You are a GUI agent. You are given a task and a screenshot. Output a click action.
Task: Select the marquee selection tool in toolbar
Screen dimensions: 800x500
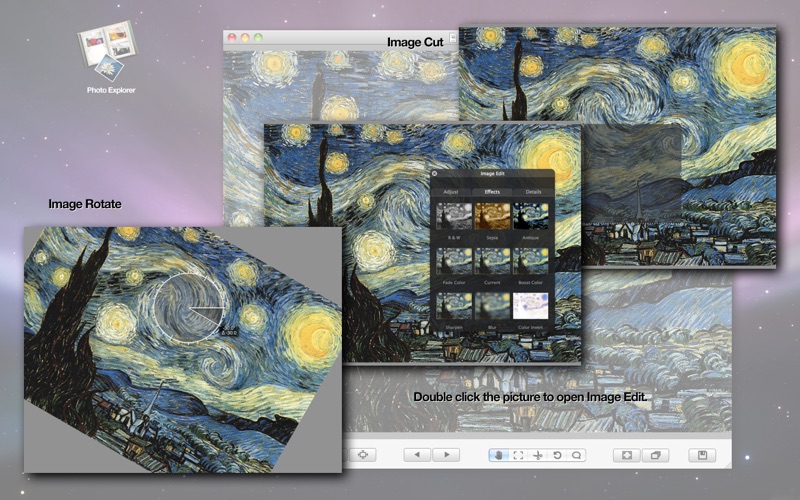click(x=518, y=455)
